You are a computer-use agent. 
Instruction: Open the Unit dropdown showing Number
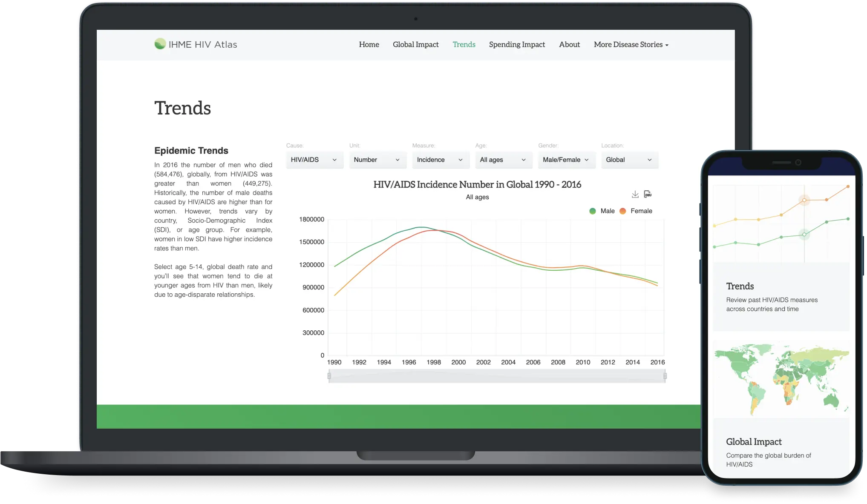click(377, 160)
